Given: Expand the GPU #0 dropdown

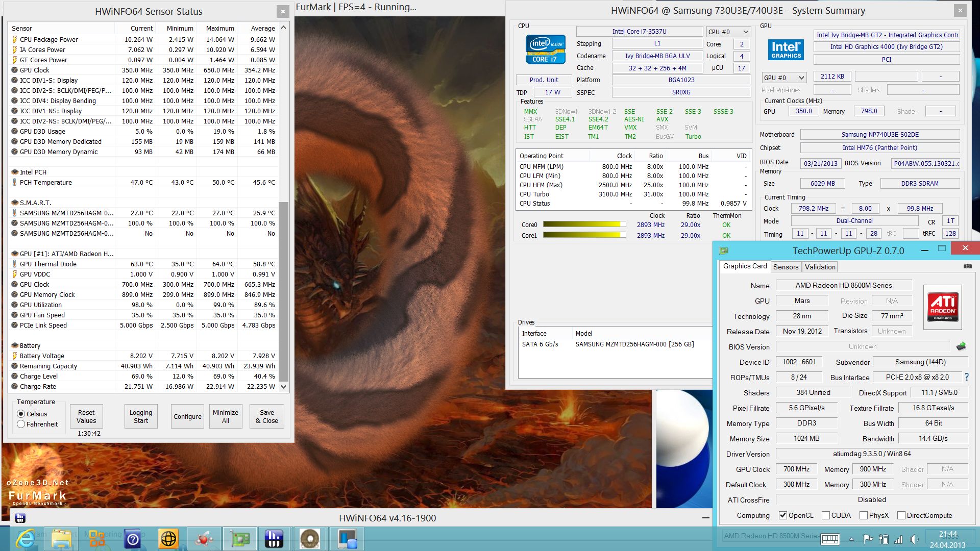Looking at the screenshot, I should [x=783, y=78].
